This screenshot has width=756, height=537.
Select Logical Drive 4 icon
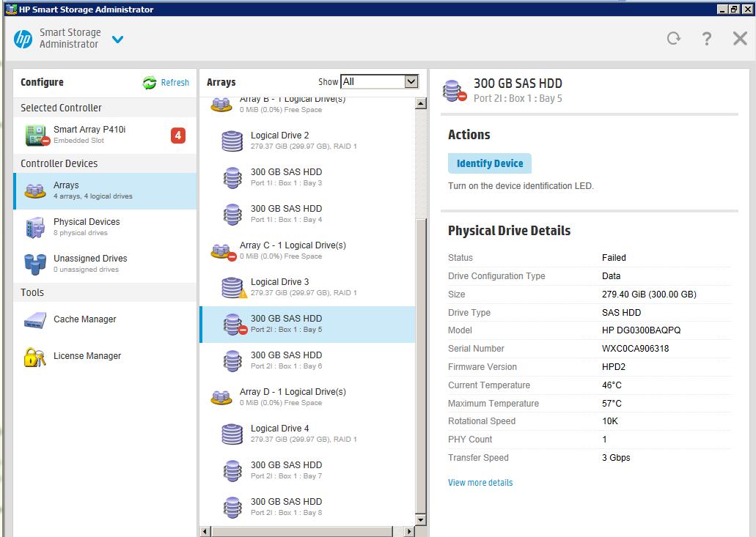coord(232,434)
